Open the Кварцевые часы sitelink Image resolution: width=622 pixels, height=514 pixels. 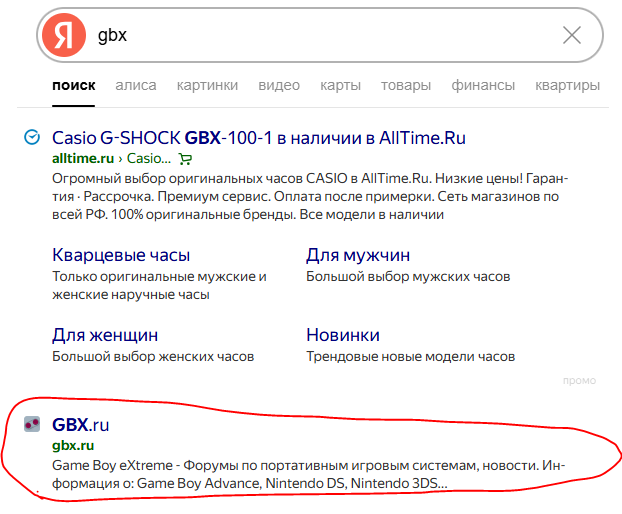121,255
